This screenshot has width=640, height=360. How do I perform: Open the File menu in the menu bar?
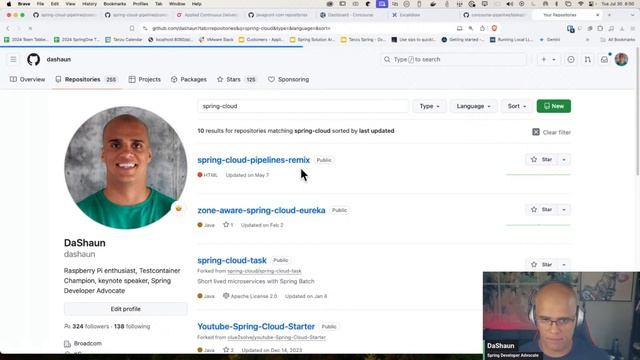40,4
